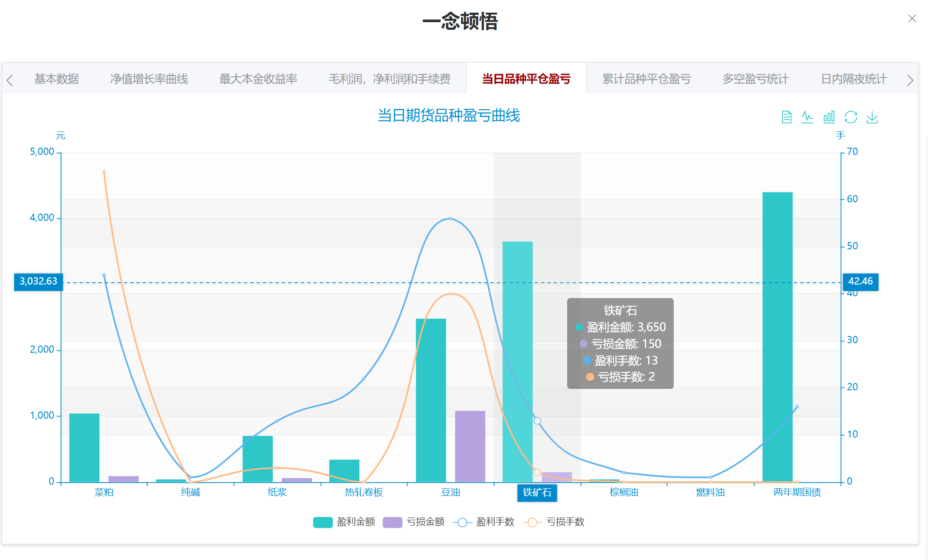928x560 pixels.
Task: Switch chart to bar type icon
Action: (829, 117)
